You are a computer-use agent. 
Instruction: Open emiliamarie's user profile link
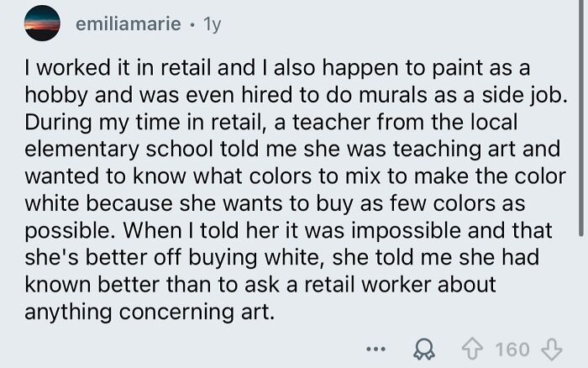pyautogui.click(x=128, y=24)
